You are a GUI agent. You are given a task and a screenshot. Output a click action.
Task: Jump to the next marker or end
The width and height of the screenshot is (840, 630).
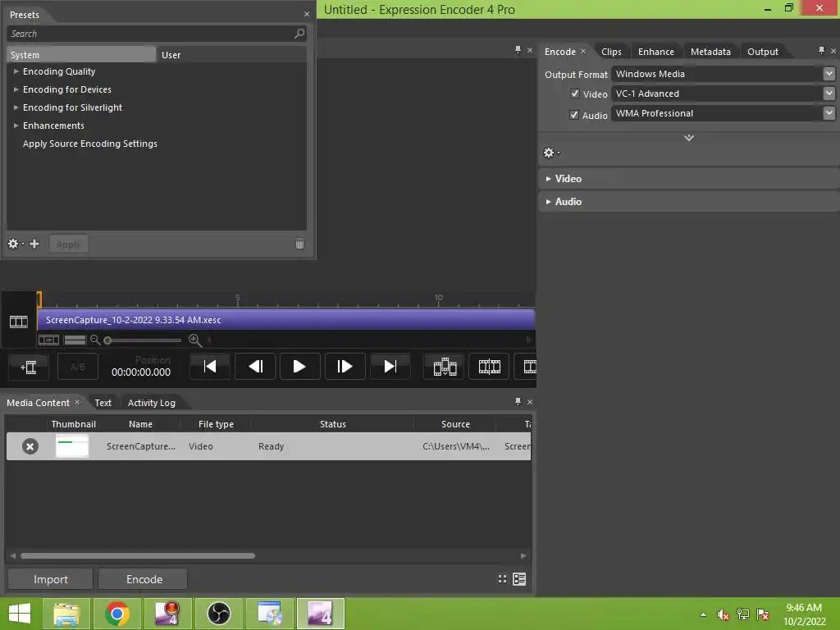(x=390, y=367)
